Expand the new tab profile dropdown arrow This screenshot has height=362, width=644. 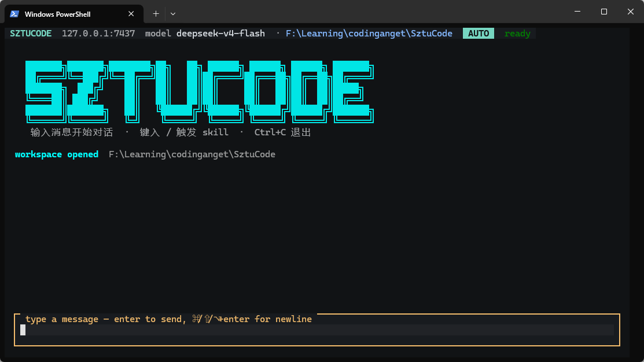point(173,14)
